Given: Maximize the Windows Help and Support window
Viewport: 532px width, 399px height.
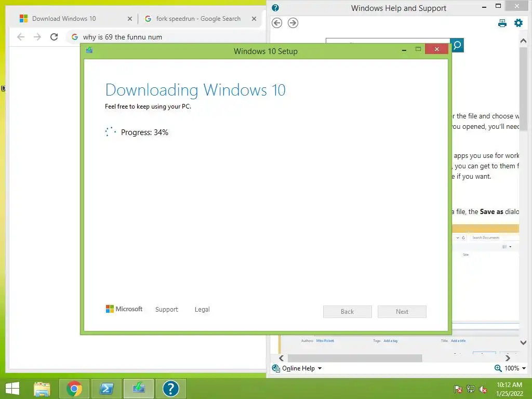Looking at the screenshot, I should [498, 6].
